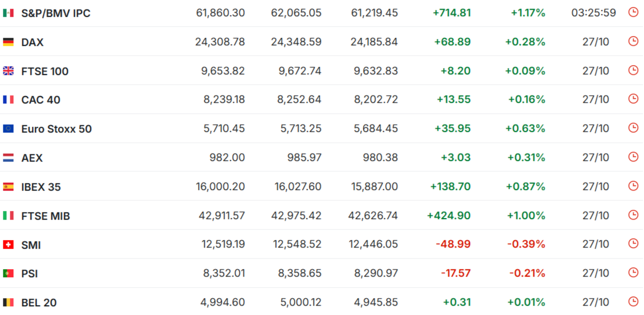The width and height of the screenshot is (644, 315).
Task: Click the clock icon in the CAC 40 row
Action: [633, 99]
